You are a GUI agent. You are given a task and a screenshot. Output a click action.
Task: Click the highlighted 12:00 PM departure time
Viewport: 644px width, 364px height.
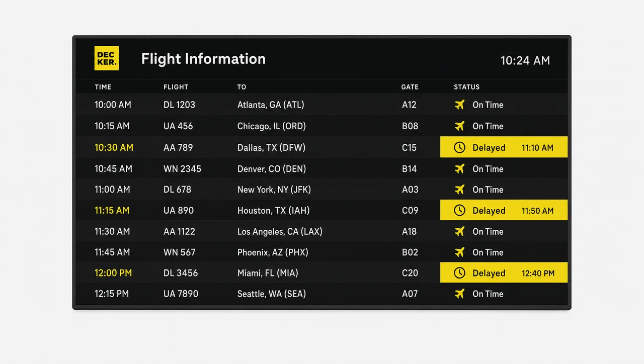[113, 273]
